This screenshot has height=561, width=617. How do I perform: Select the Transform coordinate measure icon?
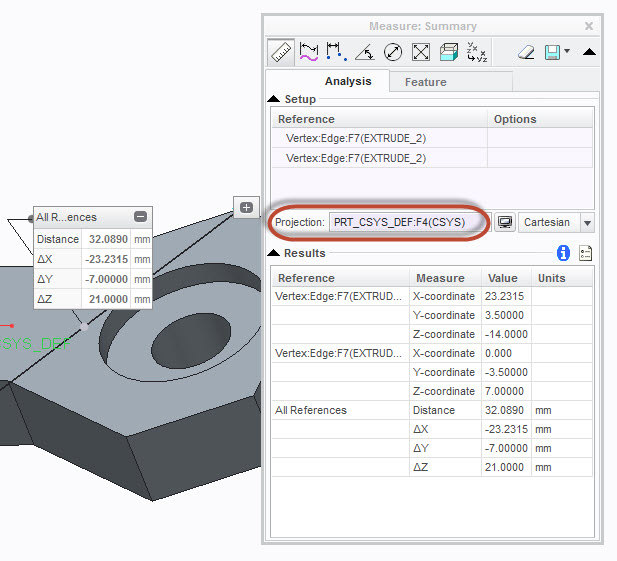pyautogui.click(x=477, y=52)
